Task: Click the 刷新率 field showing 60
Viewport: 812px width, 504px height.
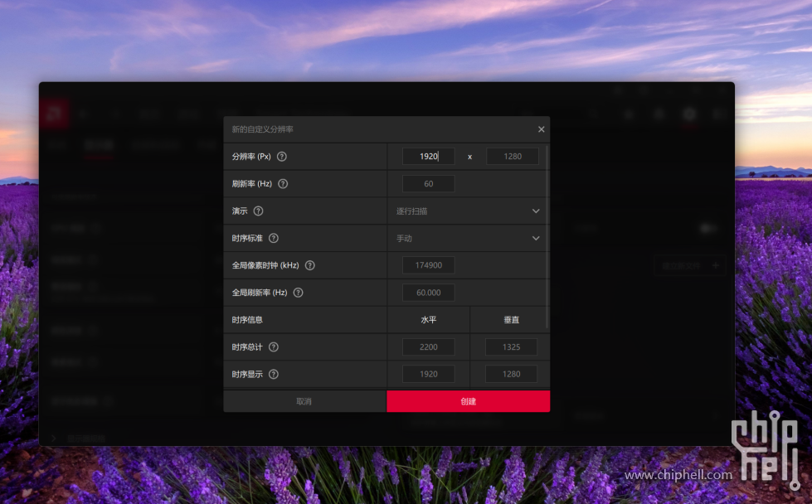Action: tap(428, 184)
